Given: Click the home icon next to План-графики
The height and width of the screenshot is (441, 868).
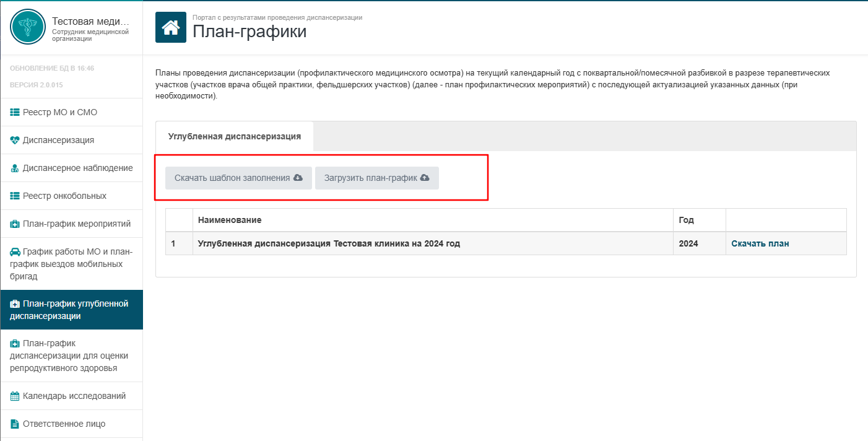Looking at the screenshot, I should coord(170,27).
